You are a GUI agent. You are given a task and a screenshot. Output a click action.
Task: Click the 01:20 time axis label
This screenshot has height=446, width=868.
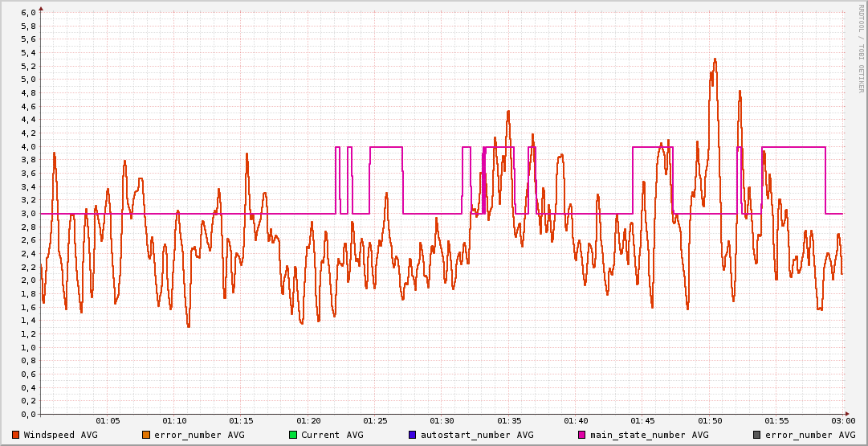tap(308, 420)
